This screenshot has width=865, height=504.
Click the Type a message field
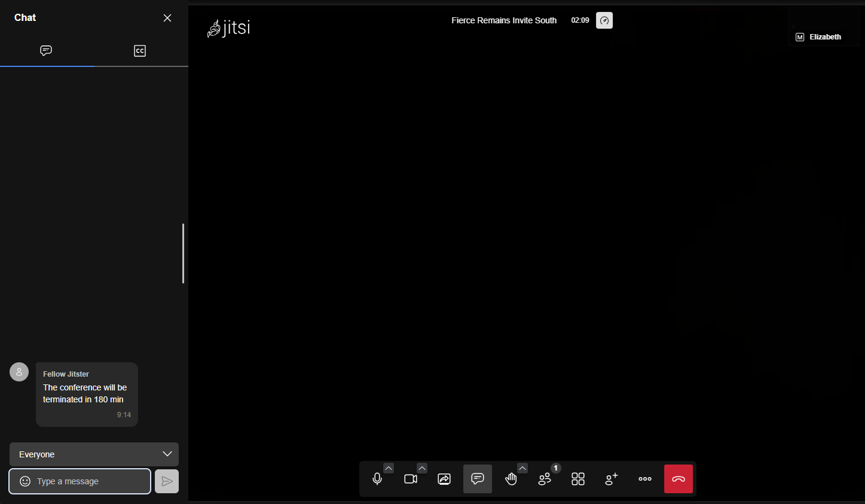point(84,481)
